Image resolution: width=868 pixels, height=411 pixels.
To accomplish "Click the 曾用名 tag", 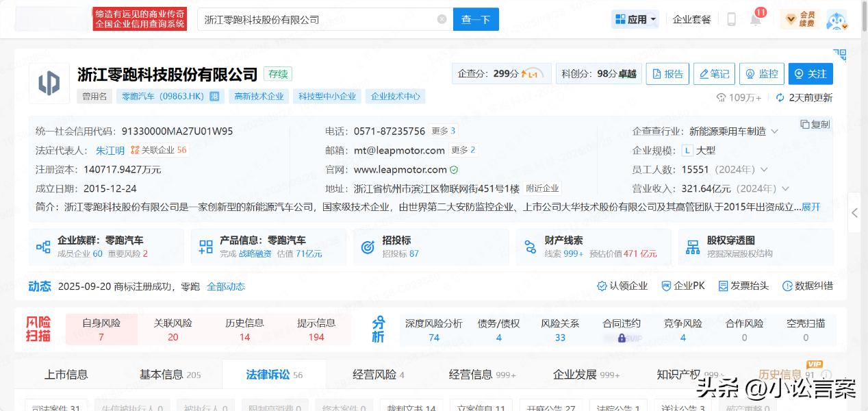I will click(x=94, y=97).
